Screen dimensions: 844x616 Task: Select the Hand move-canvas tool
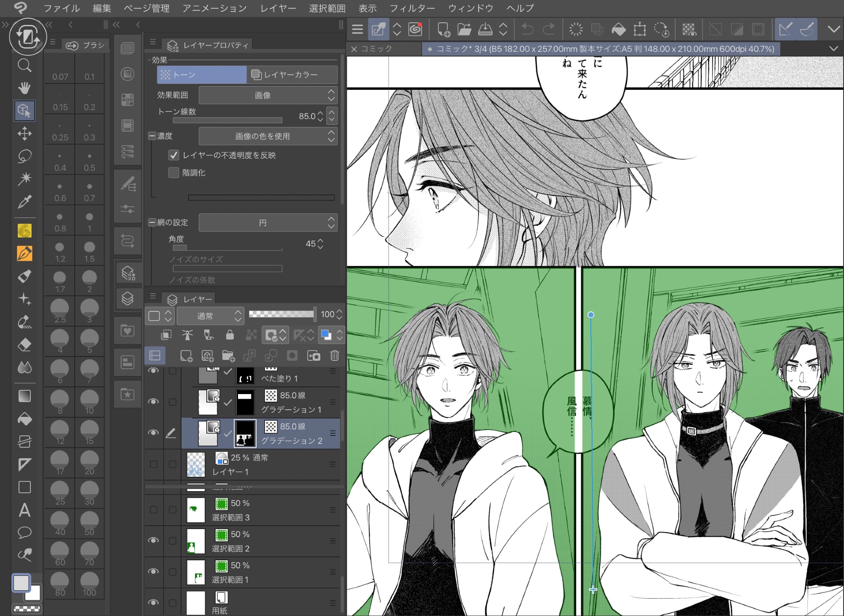[x=24, y=88]
